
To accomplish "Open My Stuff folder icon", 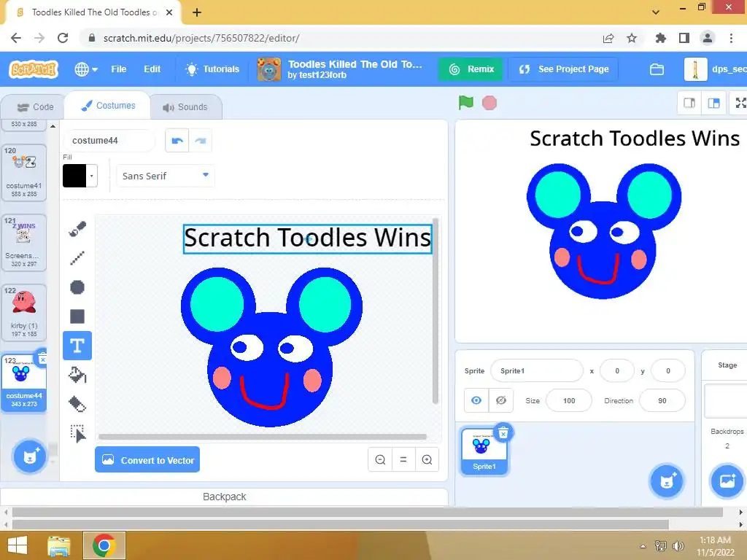I will [657, 69].
